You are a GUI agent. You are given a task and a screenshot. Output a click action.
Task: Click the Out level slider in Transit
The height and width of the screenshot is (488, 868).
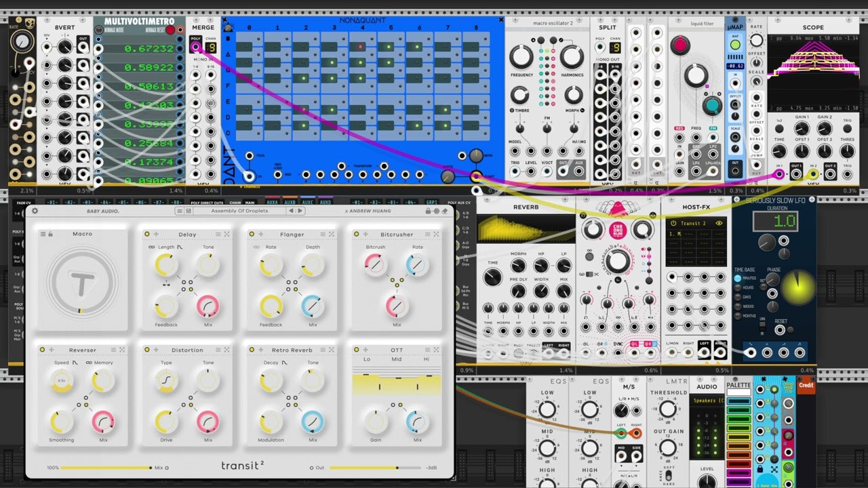(375, 468)
